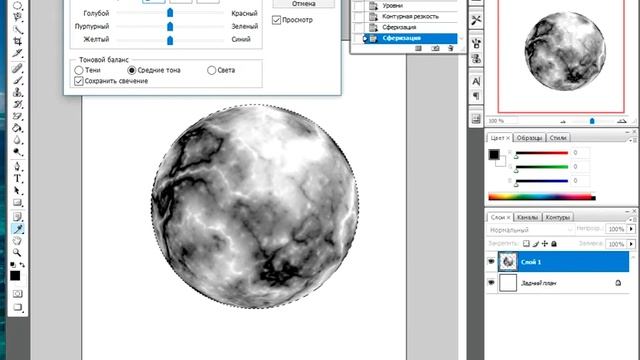640x360 pixels.
Task: Select the Тени radio button
Action: pyautogui.click(x=79, y=70)
